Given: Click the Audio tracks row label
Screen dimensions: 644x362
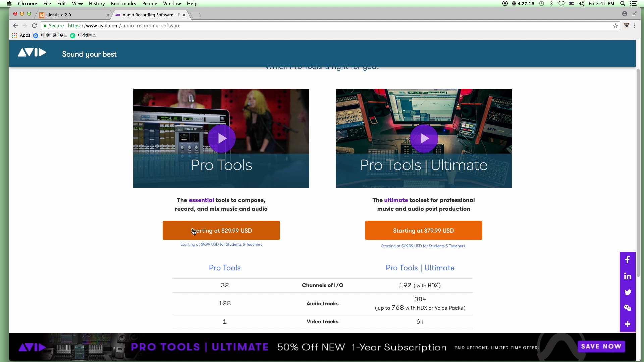Looking at the screenshot, I should tap(323, 304).
